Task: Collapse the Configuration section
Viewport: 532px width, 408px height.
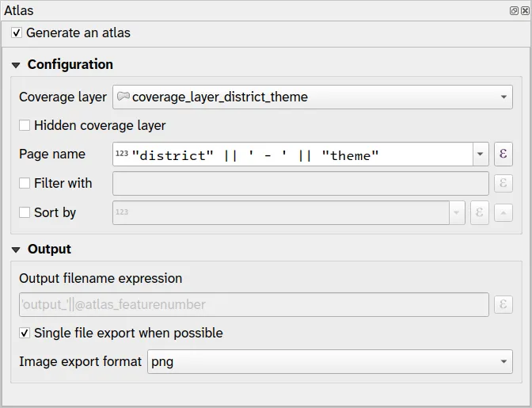Action: point(16,65)
